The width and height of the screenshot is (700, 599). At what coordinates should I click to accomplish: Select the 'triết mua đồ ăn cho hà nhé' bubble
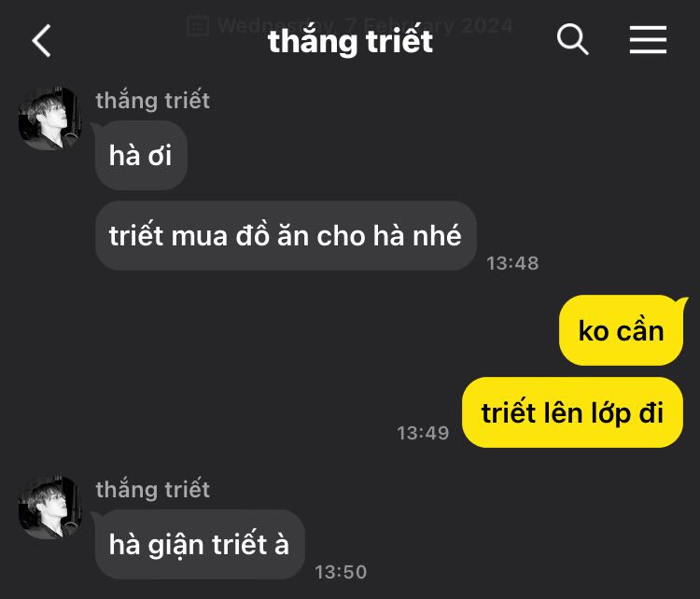point(286,235)
